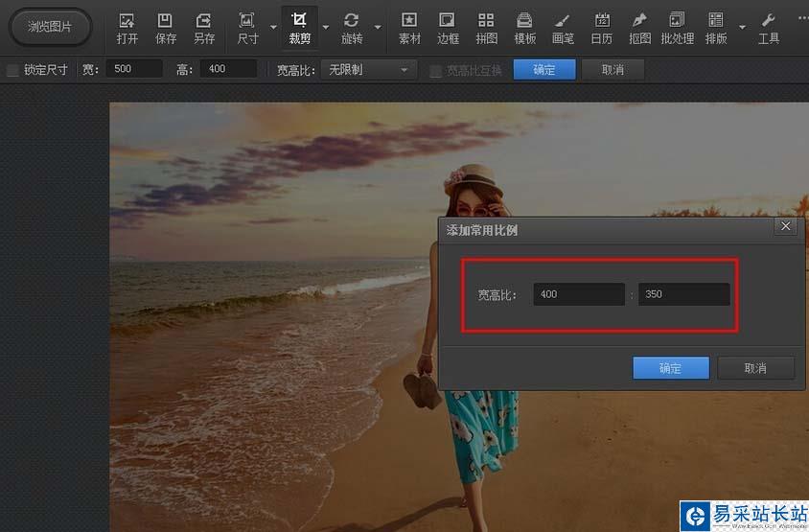Open the 抠图 cutout tool
The width and height of the screenshot is (809, 532).
(639, 29)
